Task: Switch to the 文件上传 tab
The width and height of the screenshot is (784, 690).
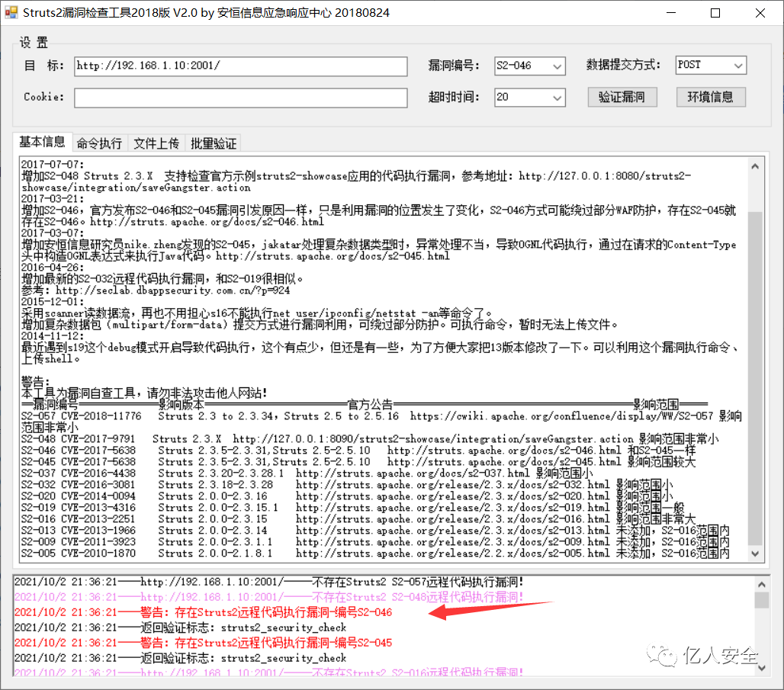Action: (x=156, y=143)
